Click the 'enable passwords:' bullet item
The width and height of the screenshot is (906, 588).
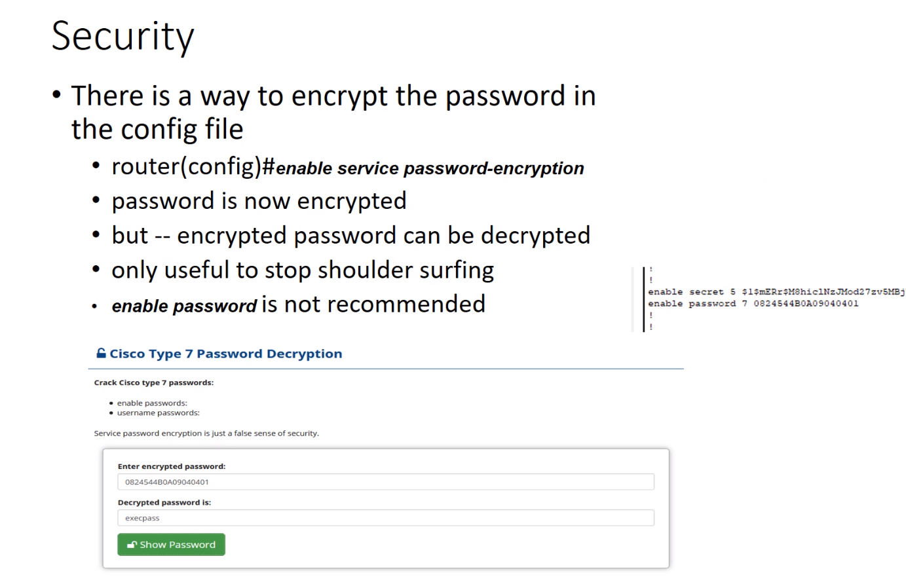point(152,403)
